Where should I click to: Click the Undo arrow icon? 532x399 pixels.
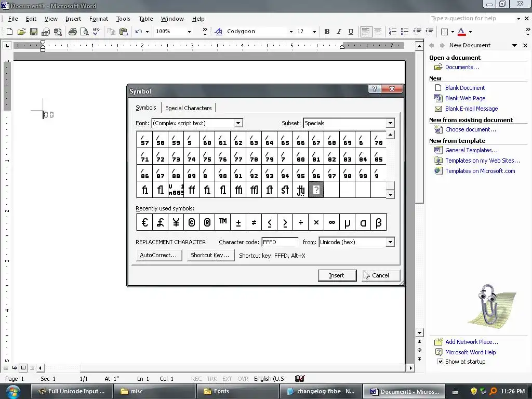(x=138, y=32)
